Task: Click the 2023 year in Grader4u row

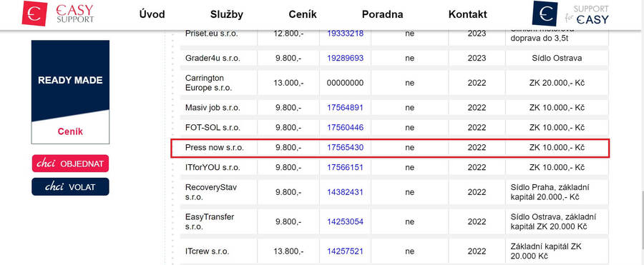Action: (x=477, y=59)
